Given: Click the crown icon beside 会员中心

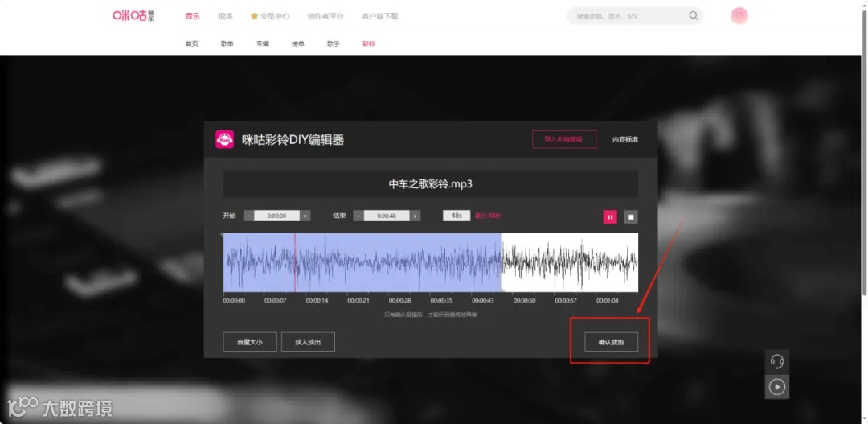Looking at the screenshot, I should point(254,16).
